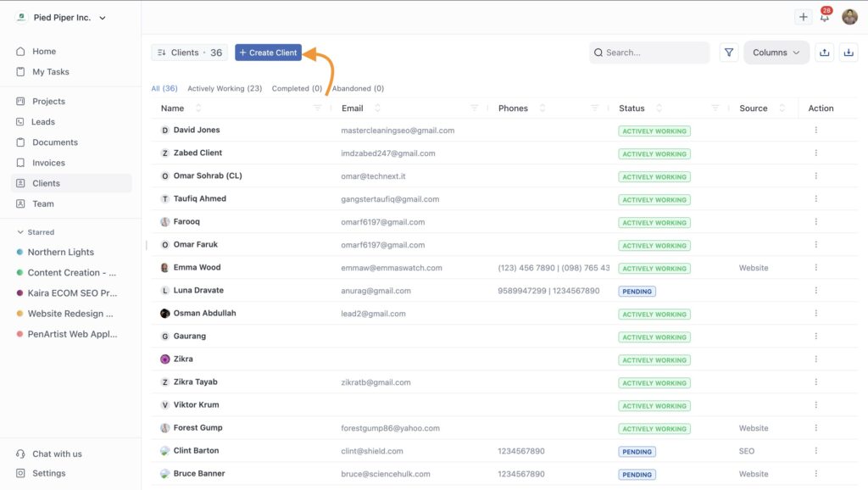Image resolution: width=868 pixels, height=490 pixels.
Task: Open the notifications bell with 28 badge
Action: tap(825, 17)
